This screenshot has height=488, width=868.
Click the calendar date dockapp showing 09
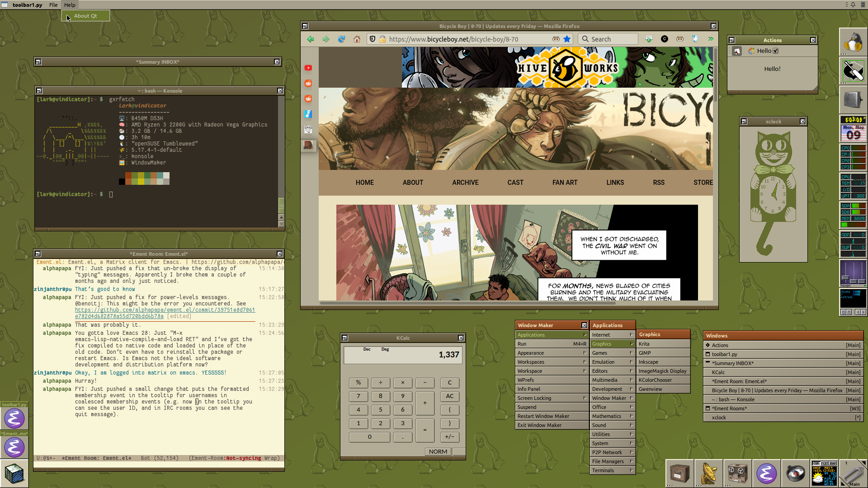tap(853, 133)
